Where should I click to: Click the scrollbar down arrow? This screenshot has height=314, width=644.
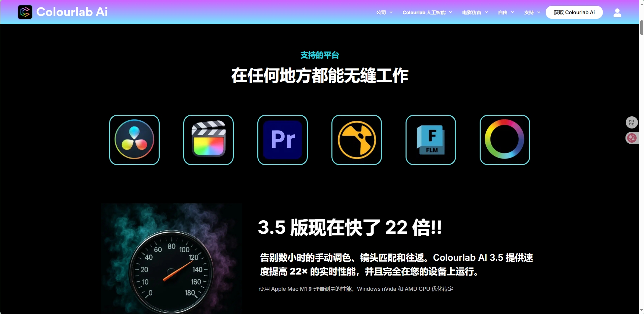[x=642, y=311]
